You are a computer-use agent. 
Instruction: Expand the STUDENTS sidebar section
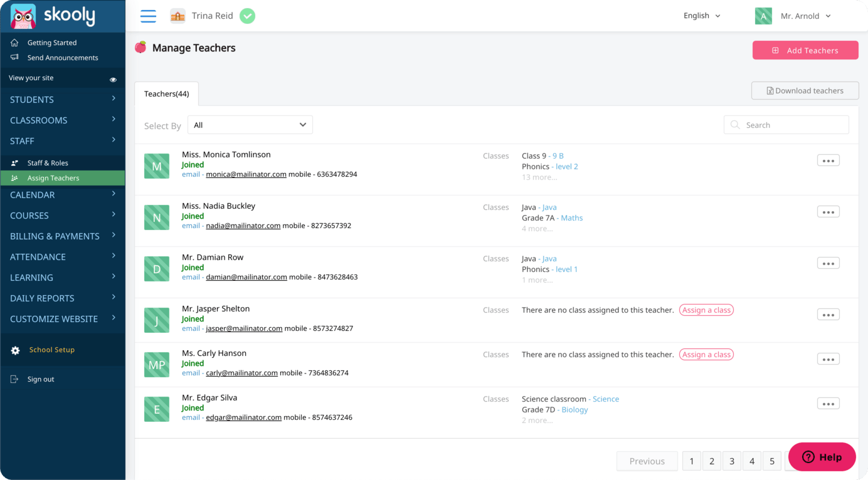pyautogui.click(x=63, y=100)
